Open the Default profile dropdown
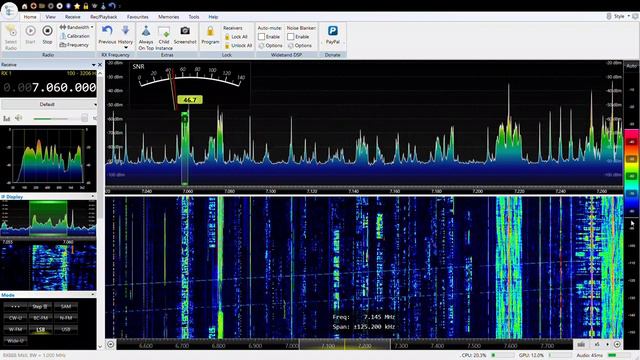 49,104
